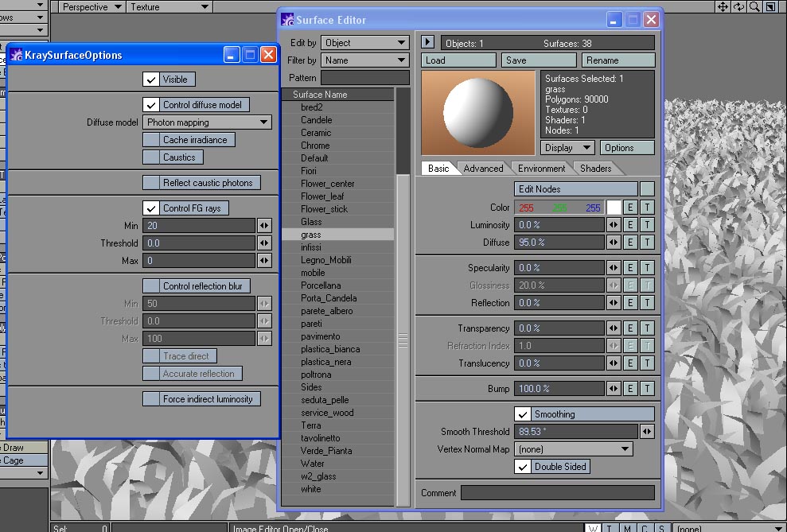The width and height of the screenshot is (787, 532).
Task: Click the Edit Nodes button
Action: click(x=576, y=189)
